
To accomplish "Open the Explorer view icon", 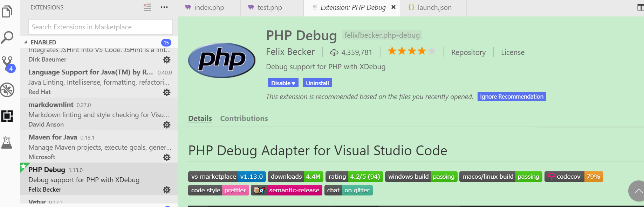I will click(x=7, y=11).
